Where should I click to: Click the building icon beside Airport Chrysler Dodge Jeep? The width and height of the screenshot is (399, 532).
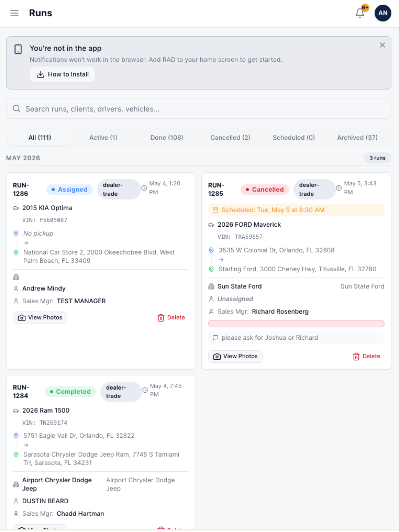(16, 484)
